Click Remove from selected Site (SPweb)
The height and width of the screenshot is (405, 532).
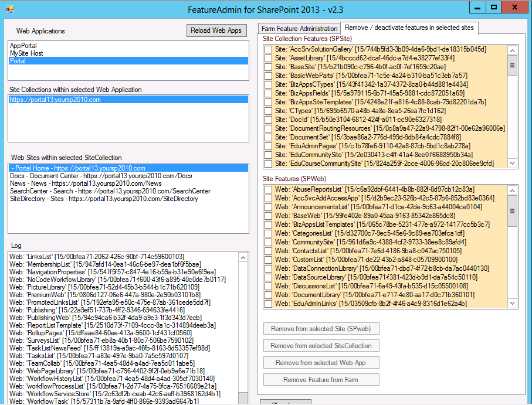click(321, 329)
